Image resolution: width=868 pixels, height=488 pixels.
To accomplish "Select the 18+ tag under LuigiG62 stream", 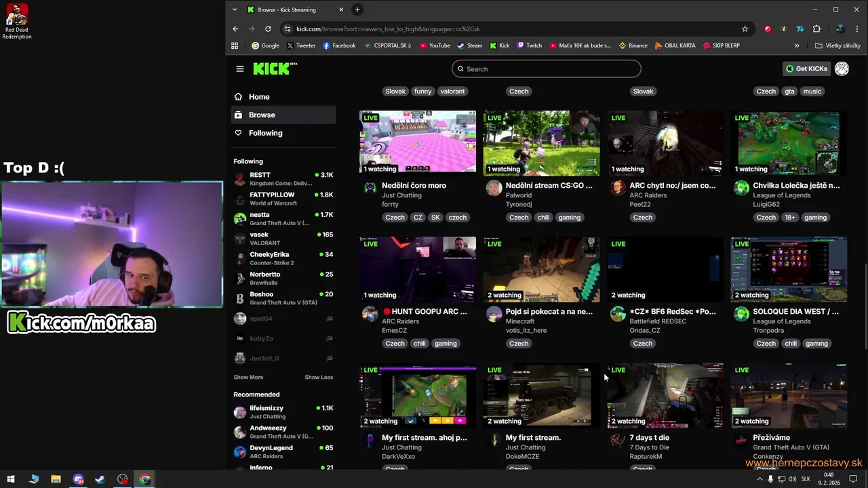I will click(x=789, y=218).
